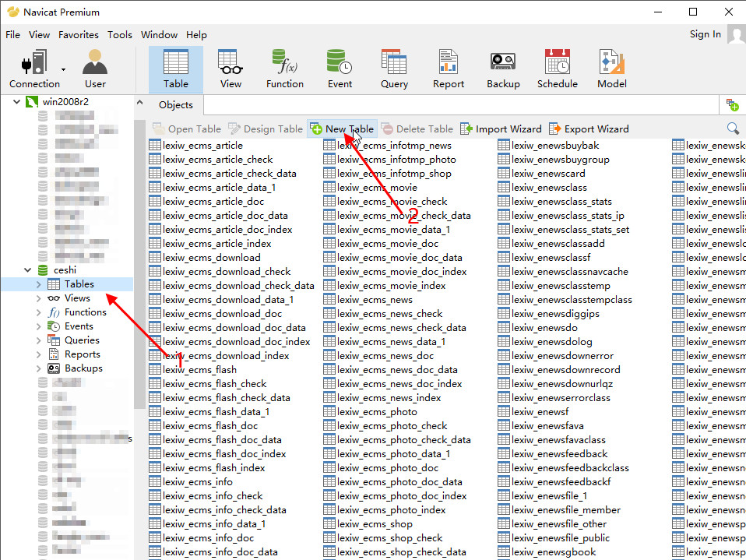
Task: Open the User manager
Action: tap(95, 69)
